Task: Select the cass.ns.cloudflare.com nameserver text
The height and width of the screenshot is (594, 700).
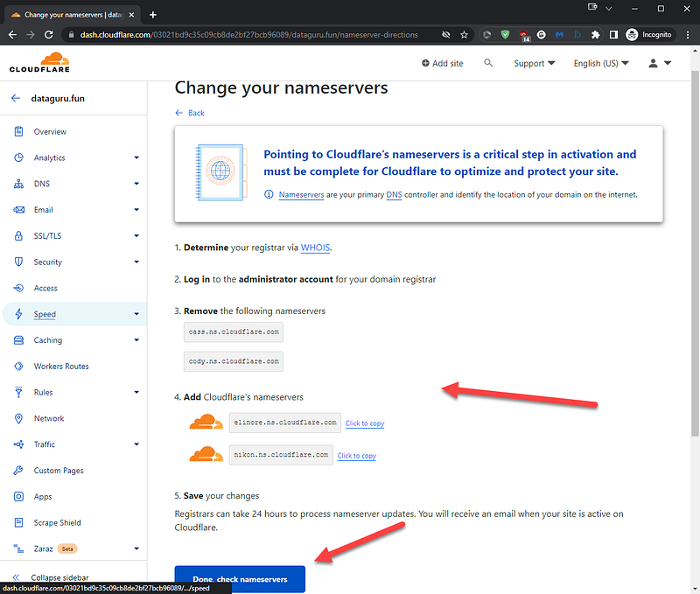Action: click(234, 332)
